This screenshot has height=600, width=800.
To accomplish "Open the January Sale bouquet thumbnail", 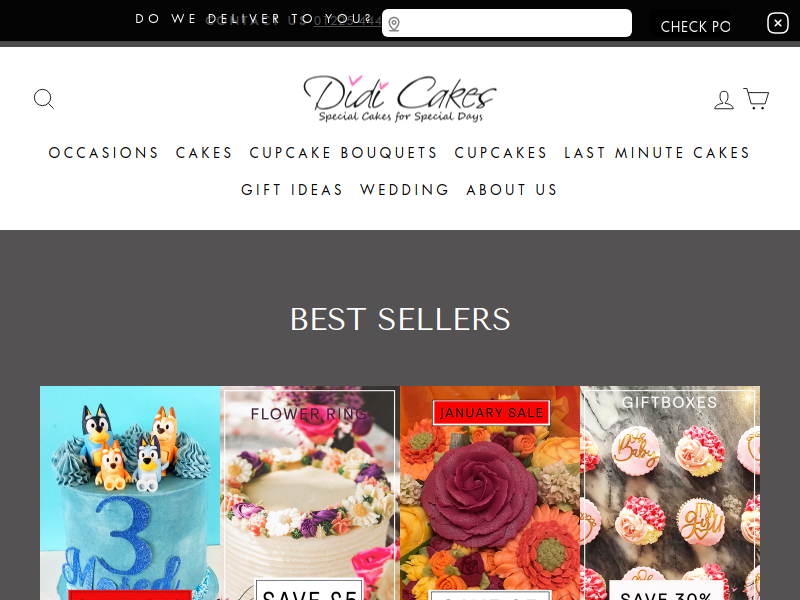I will [x=490, y=493].
